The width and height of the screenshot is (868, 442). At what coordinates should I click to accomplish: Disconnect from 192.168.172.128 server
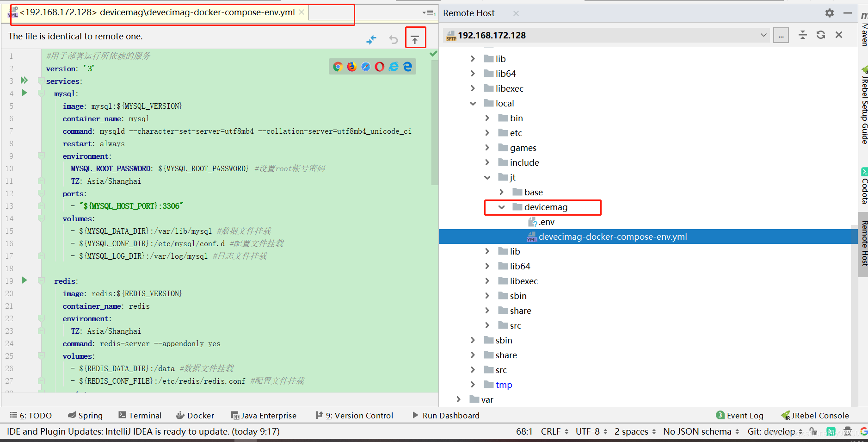pos(839,35)
